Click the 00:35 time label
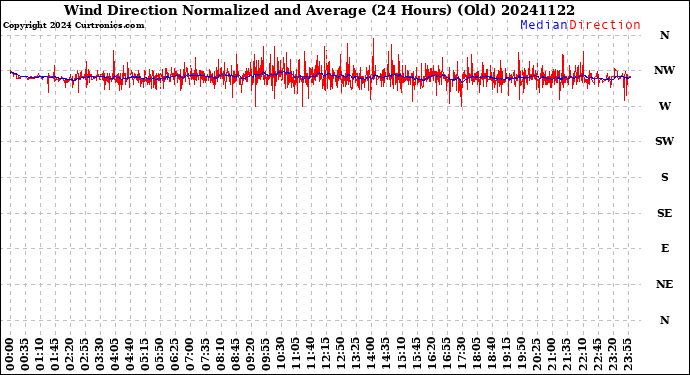The width and height of the screenshot is (690, 375). click(x=25, y=355)
